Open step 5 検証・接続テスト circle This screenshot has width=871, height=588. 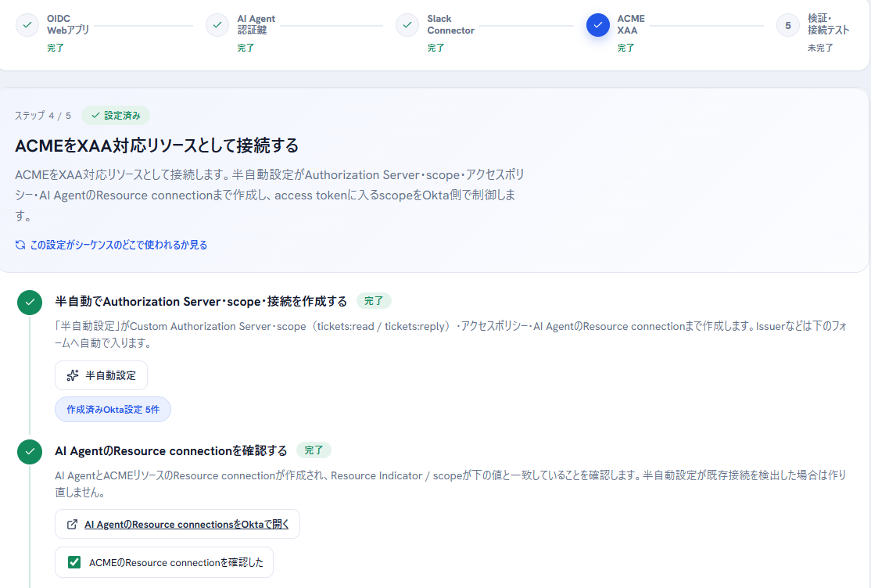787,25
